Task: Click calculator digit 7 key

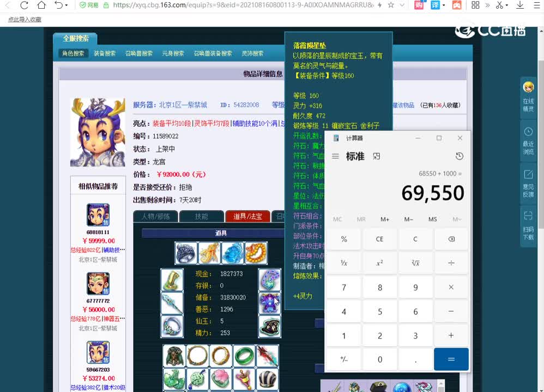Action: pos(344,287)
